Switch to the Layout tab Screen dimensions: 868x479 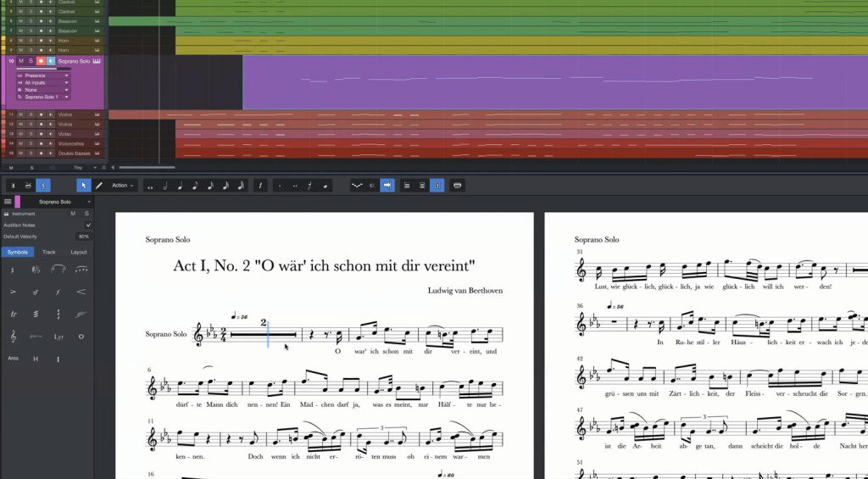point(79,252)
